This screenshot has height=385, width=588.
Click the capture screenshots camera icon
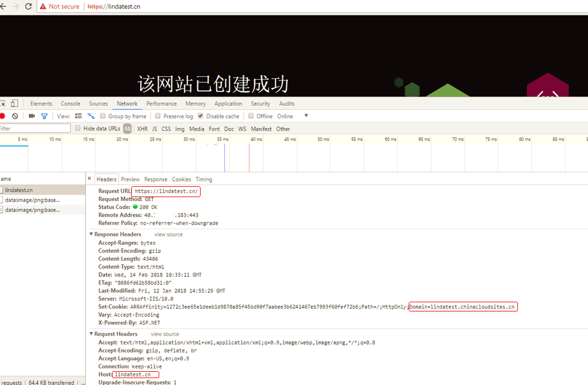pyautogui.click(x=32, y=116)
